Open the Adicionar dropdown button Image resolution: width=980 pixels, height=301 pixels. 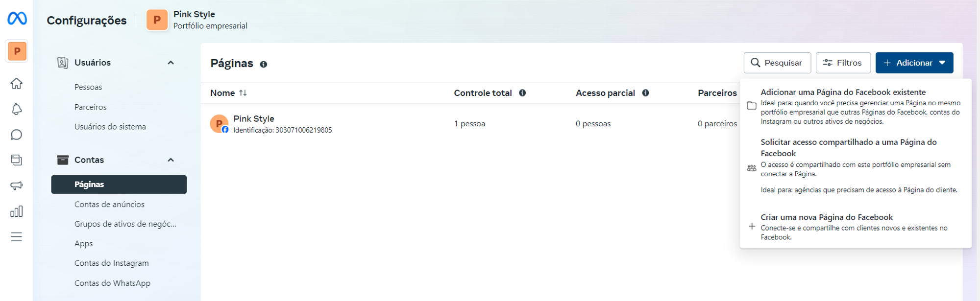[914, 63]
